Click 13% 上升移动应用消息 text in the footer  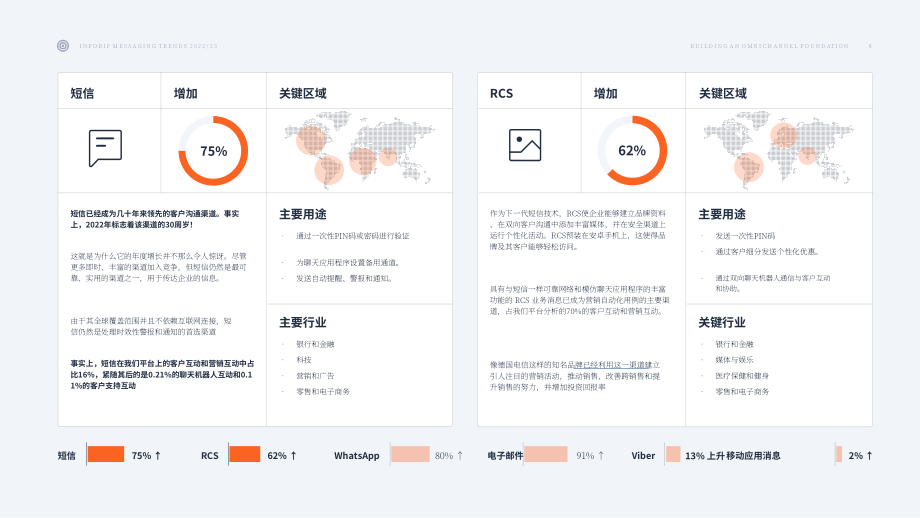[x=733, y=455]
